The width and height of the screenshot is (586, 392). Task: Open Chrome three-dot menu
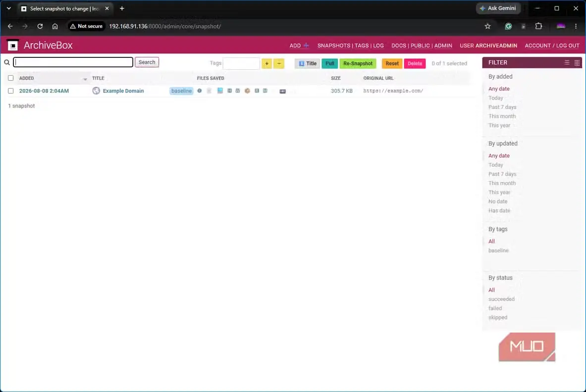point(576,26)
